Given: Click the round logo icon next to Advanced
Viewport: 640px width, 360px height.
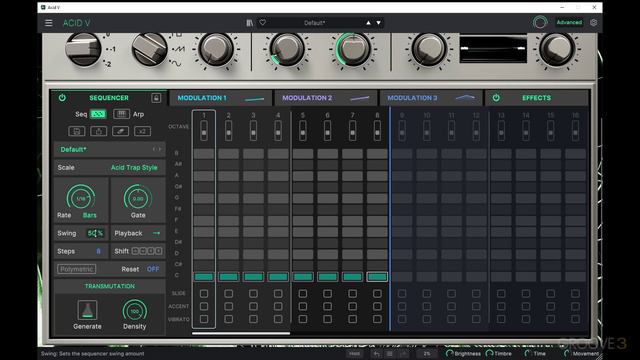Looking at the screenshot, I should point(540,22).
